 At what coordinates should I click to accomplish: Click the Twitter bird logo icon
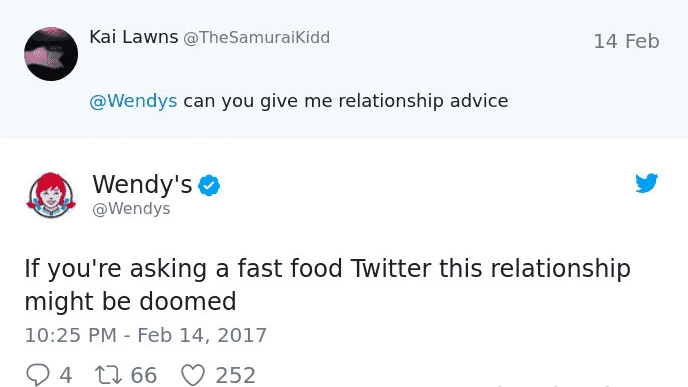[647, 183]
